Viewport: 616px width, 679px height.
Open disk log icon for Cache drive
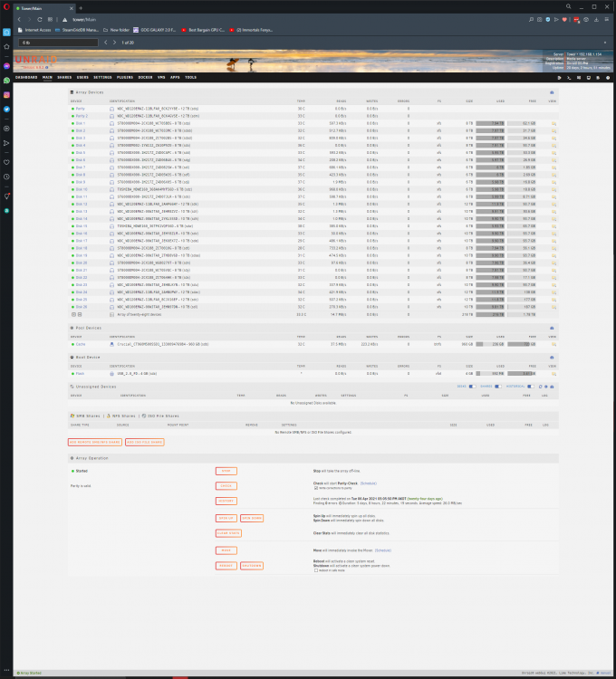[111, 344]
